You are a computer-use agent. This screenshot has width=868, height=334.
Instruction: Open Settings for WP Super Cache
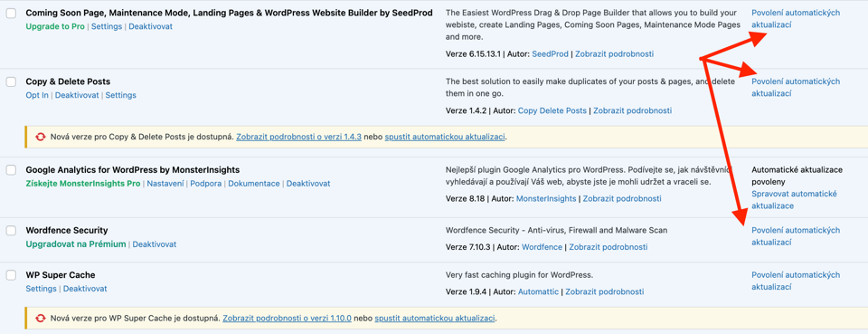[x=41, y=289]
